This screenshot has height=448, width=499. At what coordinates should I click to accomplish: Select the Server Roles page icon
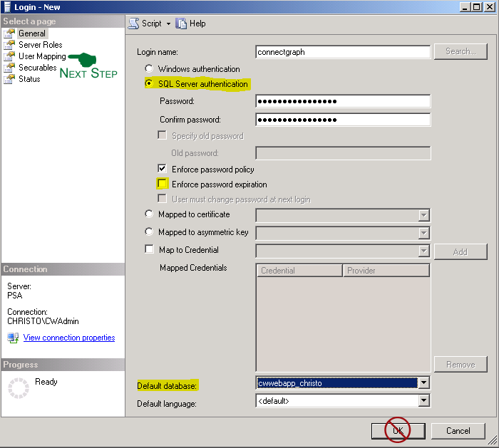coord(9,45)
